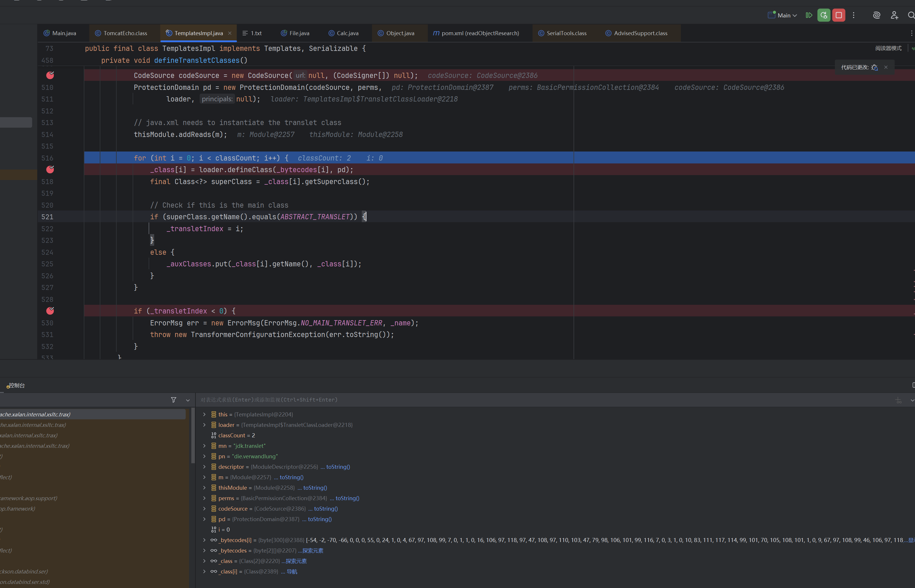Toggle breakpoint at CodeSource codeSource line
Image resolution: width=915 pixels, height=588 pixels.
(x=50, y=75)
